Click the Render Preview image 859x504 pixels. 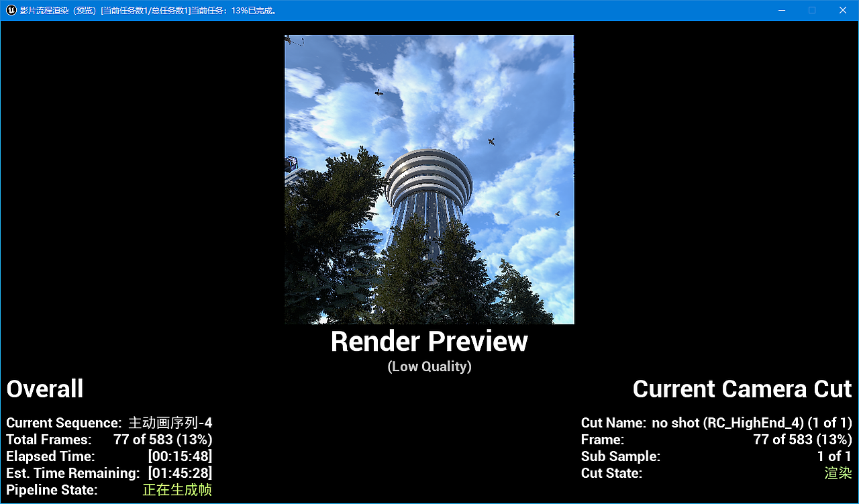[x=429, y=179]
